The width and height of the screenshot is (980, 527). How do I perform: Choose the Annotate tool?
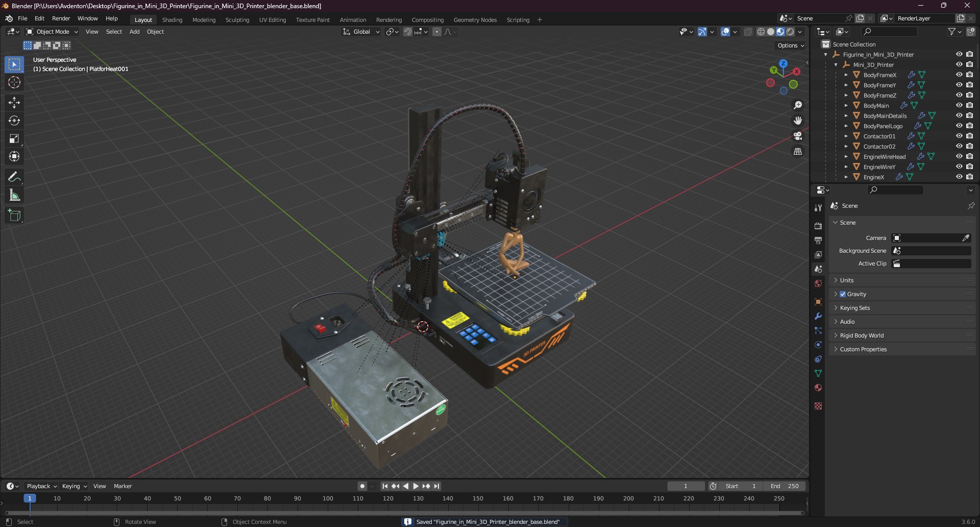[14, 177]
